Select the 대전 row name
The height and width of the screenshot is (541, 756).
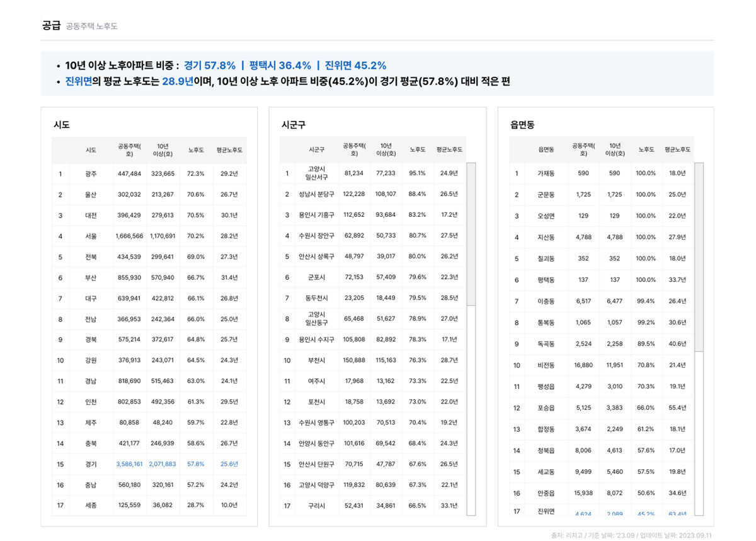coord(91,215)
